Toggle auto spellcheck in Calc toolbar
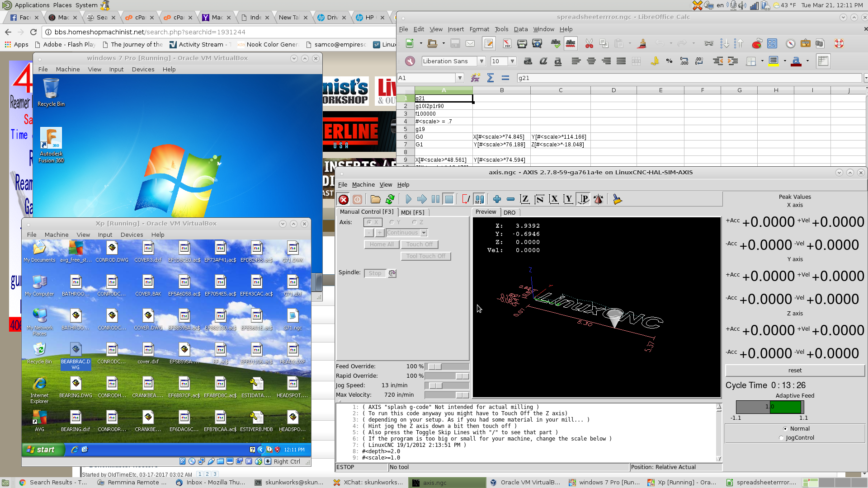868x488 pixels. (571, 44)
